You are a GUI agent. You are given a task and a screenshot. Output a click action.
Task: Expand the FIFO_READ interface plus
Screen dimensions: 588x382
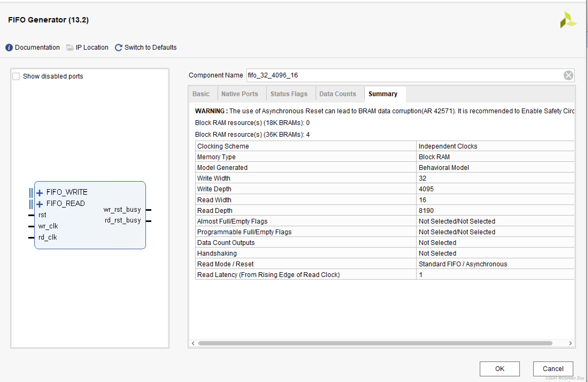(x=40, y=204)
